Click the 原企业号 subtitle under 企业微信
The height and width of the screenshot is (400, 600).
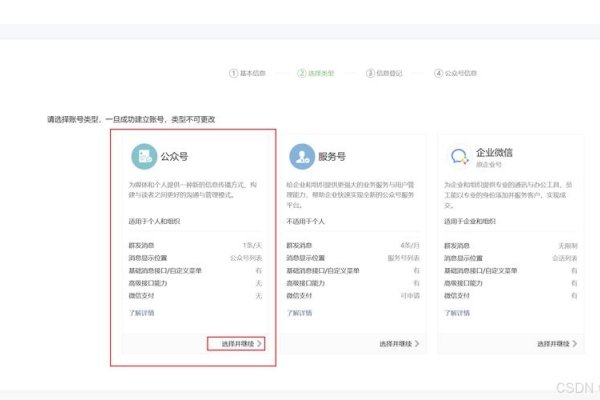pos(488,164)
